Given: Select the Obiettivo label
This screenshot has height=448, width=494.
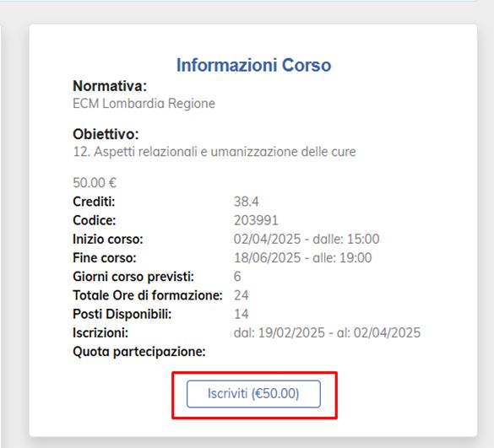Looking at the screenshot, I should [106, 134].
